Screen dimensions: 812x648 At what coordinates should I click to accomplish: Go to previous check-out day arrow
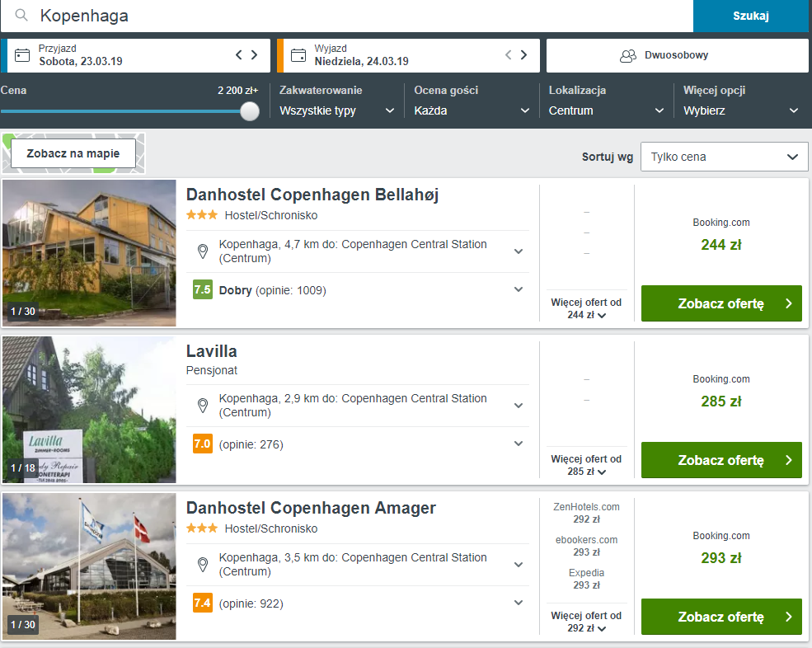pos(508,55)
